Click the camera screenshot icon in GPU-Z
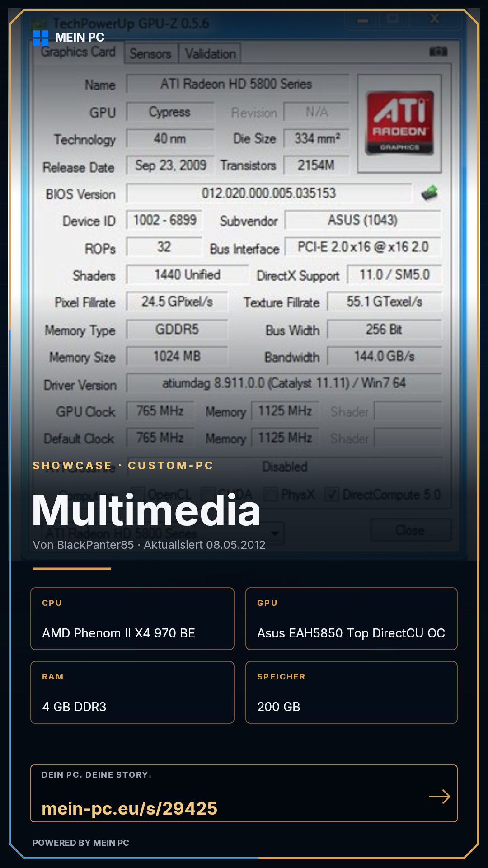 tap(438, 51)
